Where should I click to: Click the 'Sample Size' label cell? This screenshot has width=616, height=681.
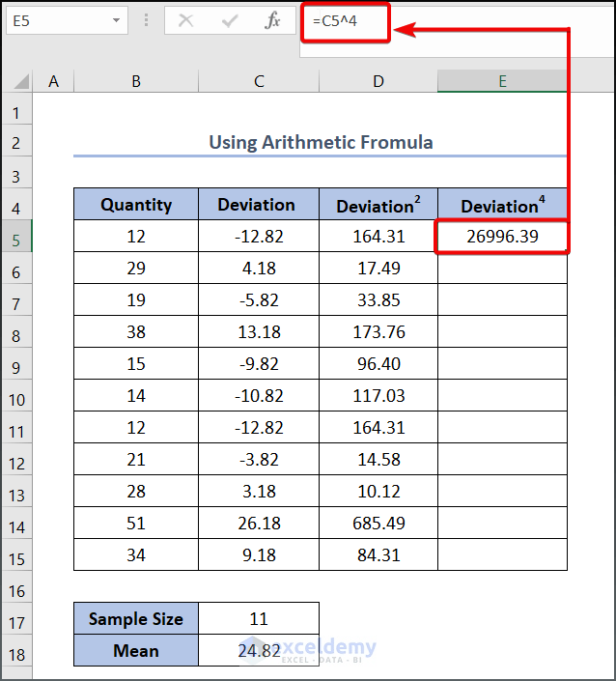click(136, 618)
